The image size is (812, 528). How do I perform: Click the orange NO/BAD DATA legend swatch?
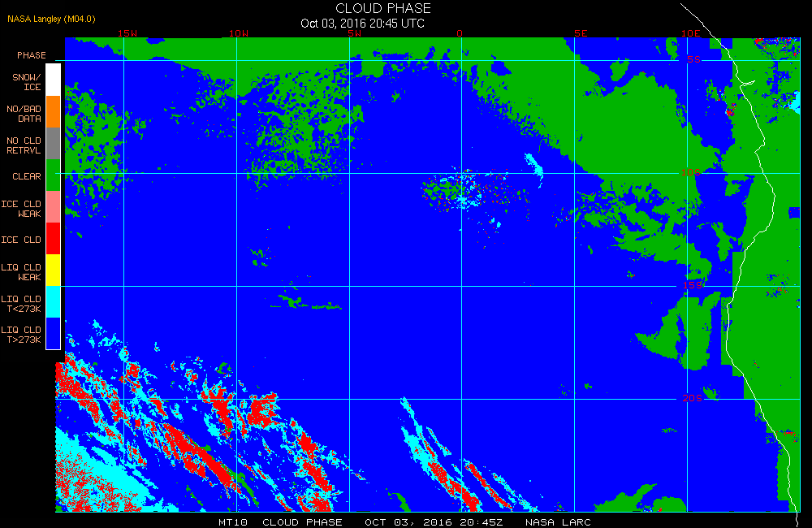(x=54, y=111)
